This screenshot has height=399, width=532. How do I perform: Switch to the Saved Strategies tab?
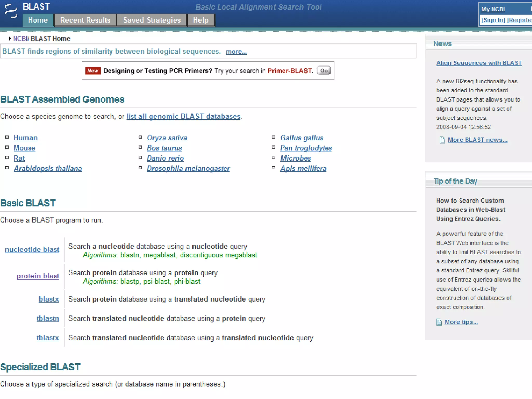152,20
